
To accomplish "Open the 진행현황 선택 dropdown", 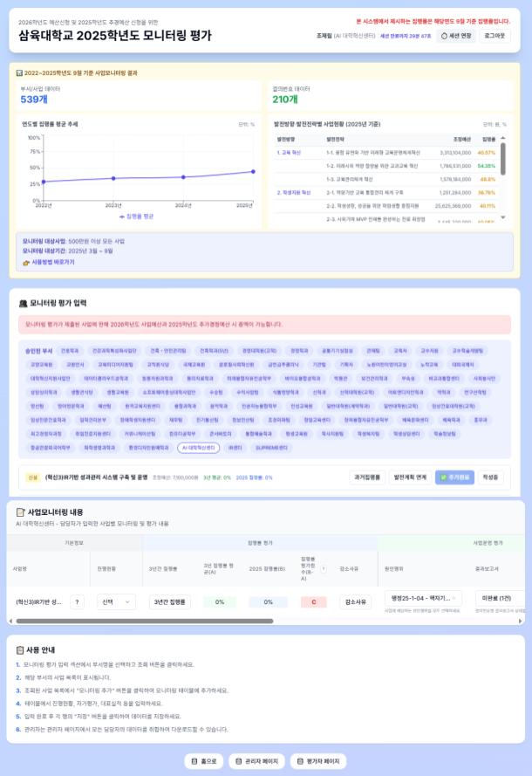I will coord(116,601).
